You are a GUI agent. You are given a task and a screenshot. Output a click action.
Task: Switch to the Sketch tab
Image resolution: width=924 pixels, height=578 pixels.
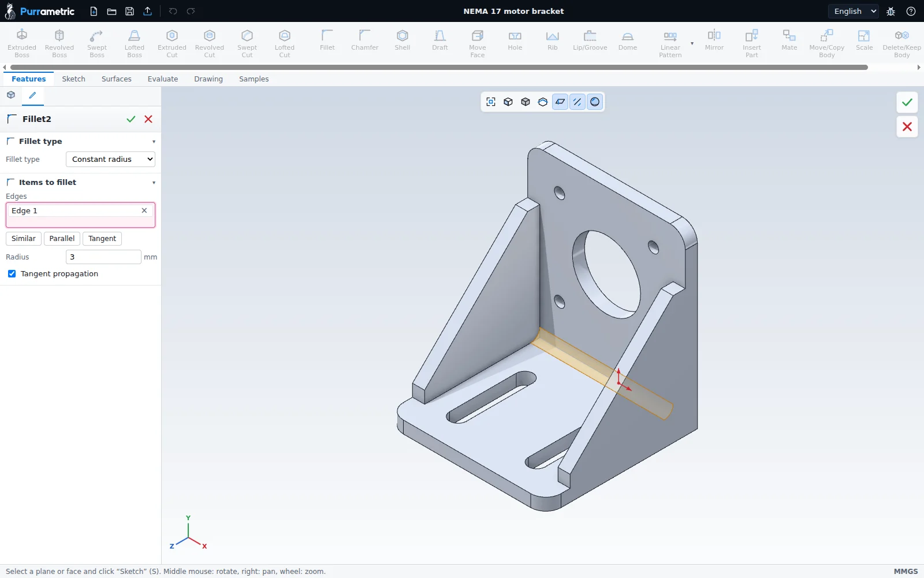point(73,79)
